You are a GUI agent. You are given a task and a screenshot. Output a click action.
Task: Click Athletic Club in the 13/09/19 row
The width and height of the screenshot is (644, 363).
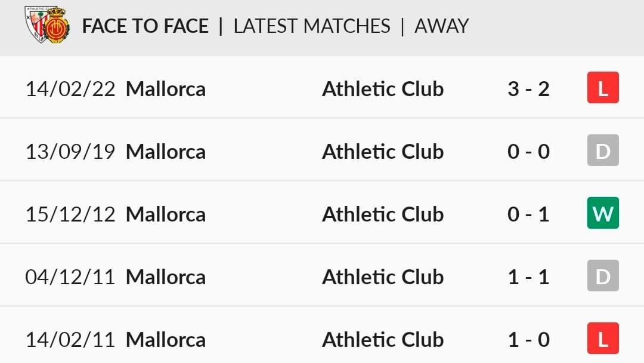(x=383, y=152)
